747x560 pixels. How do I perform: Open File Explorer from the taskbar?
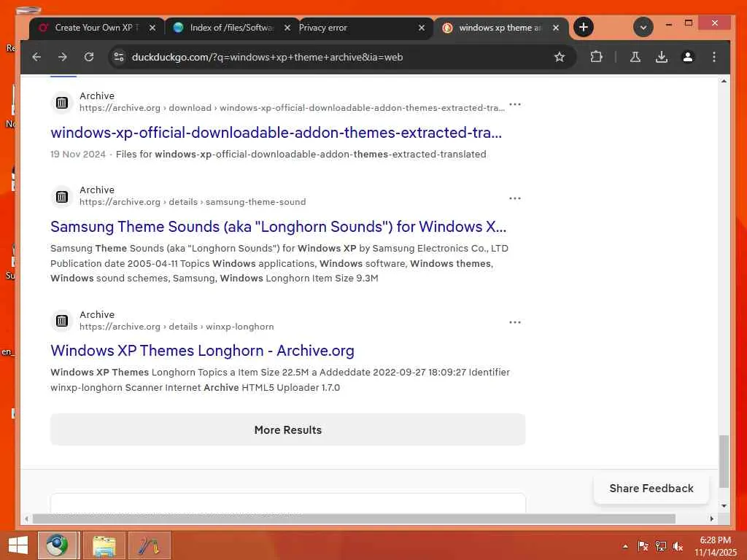[x=104, y=545]
